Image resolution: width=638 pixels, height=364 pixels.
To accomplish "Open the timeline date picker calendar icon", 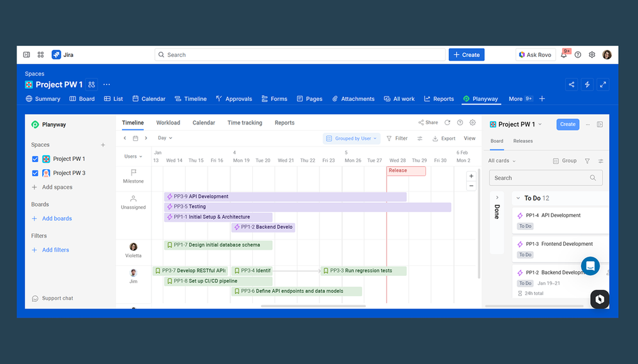I will coord(135,139).
